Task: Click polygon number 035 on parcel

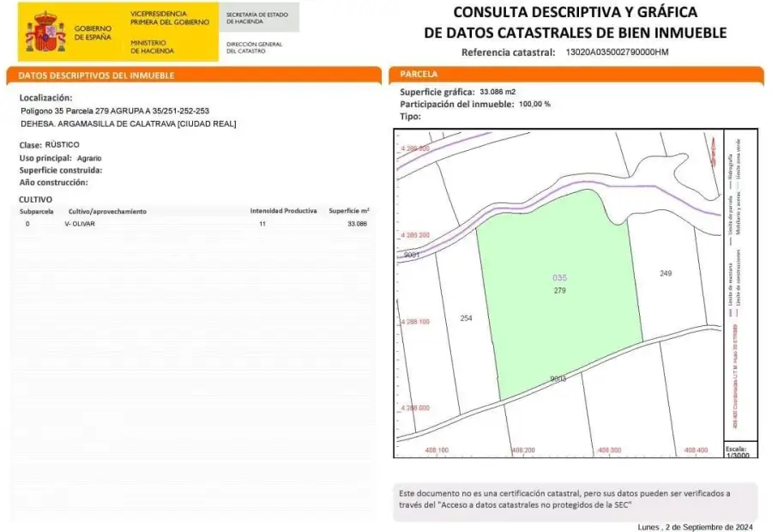Action: coord(560,278)
